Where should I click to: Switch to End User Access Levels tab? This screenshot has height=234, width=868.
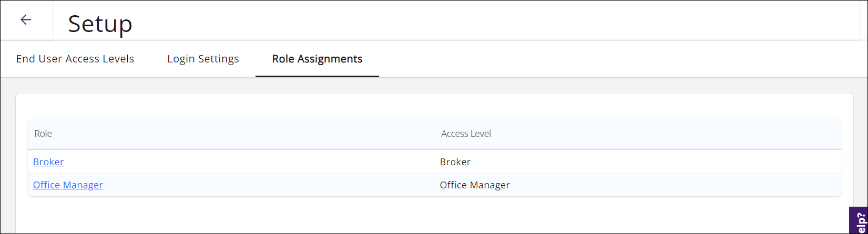pyautogui.click(x=75, y=59)
